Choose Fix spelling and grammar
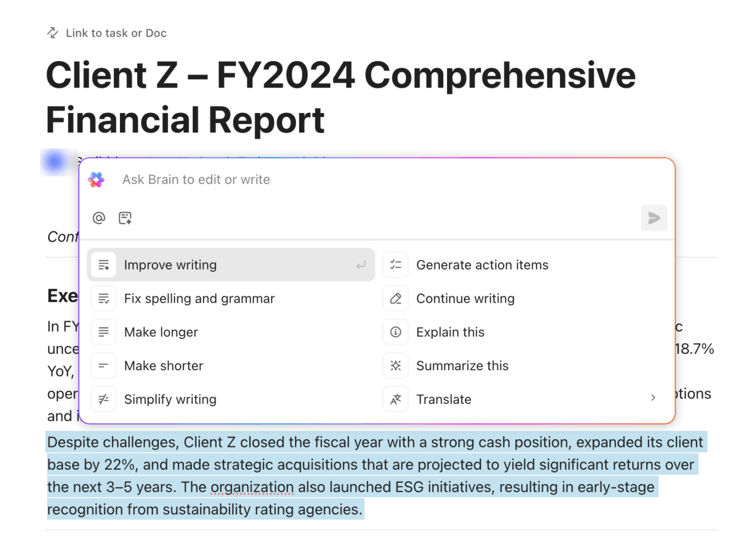The width and height of the screenshot is (756, 549). pyautogui.click(x=231, y=298)
